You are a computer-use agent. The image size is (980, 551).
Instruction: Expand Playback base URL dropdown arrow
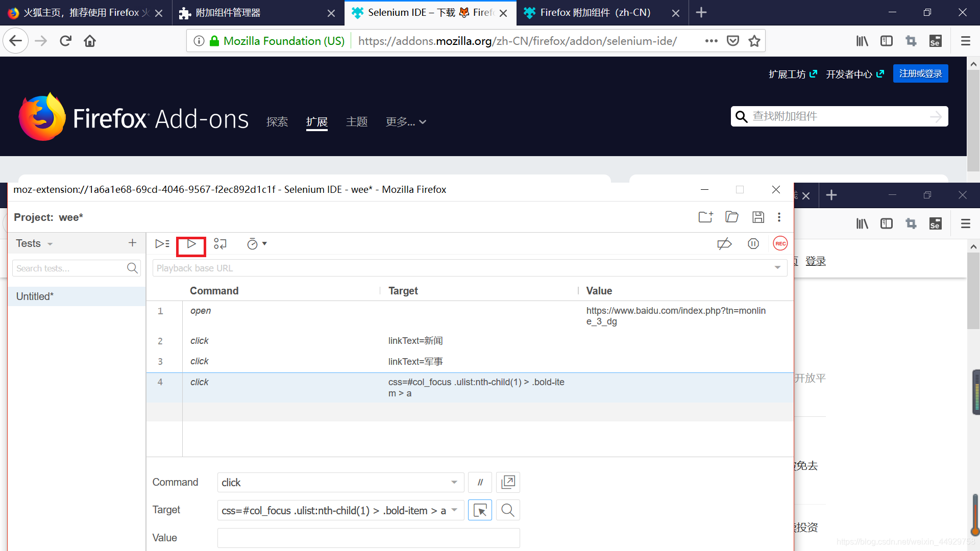point(777,268)
